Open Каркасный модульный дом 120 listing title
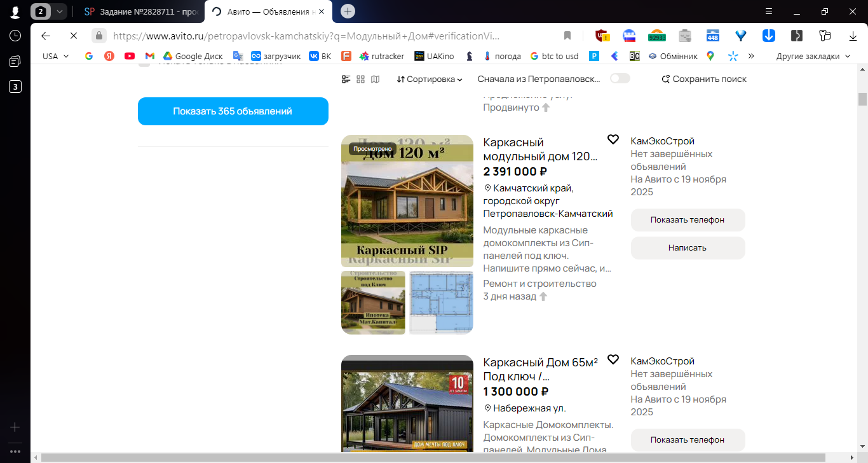868x463 pixels. pos(540,149)
